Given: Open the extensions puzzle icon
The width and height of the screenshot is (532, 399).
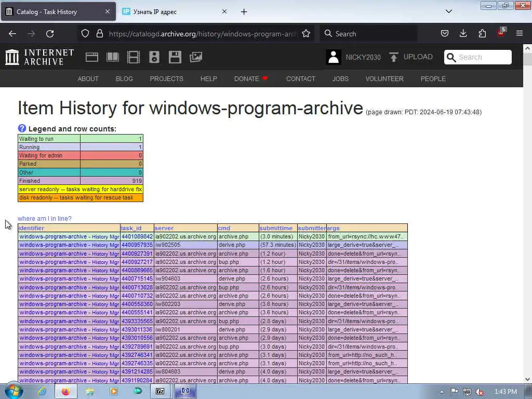Looking at the screenshot, I should tap(482, 34).
